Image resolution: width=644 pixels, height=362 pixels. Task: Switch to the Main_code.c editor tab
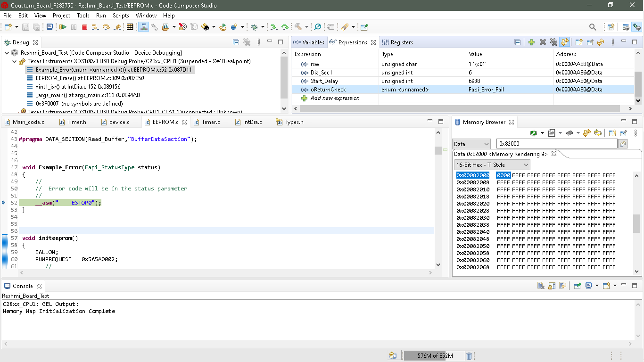click(28, 122)
